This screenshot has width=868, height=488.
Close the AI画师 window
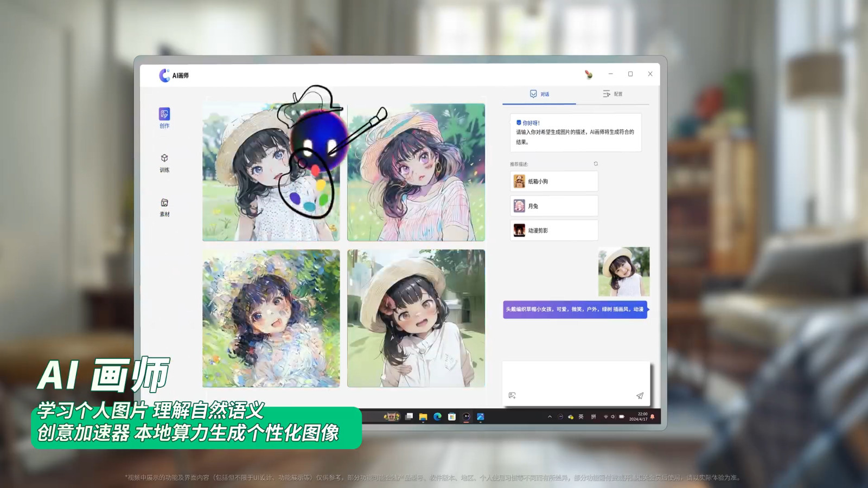click(x=650, y=74)
